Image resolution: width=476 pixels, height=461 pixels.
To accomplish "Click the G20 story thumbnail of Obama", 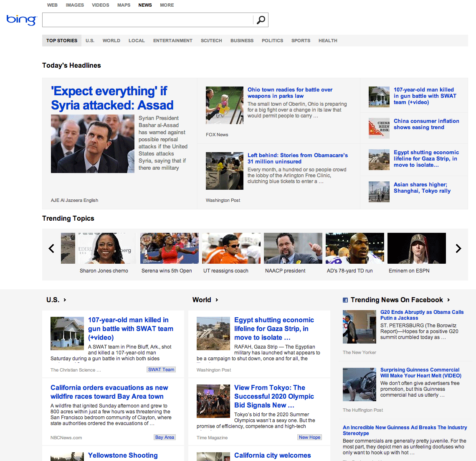I will click(360, 327).
